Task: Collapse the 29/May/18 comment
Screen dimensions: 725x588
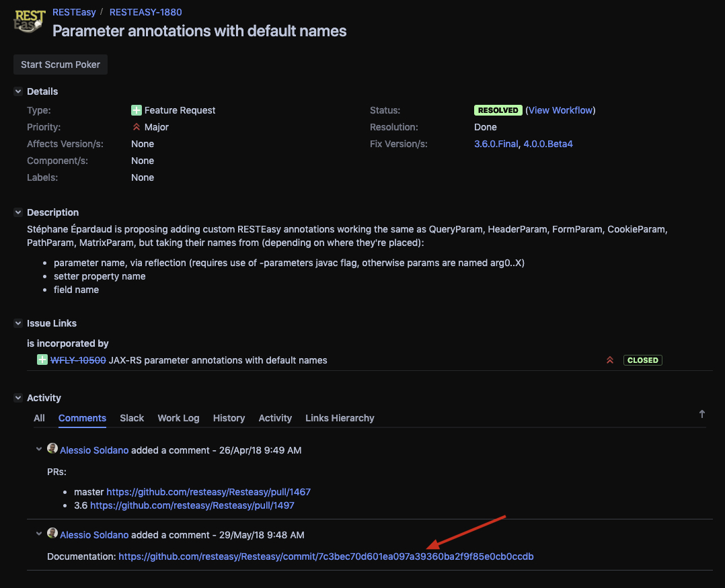Action: click(x=39, y=534)
